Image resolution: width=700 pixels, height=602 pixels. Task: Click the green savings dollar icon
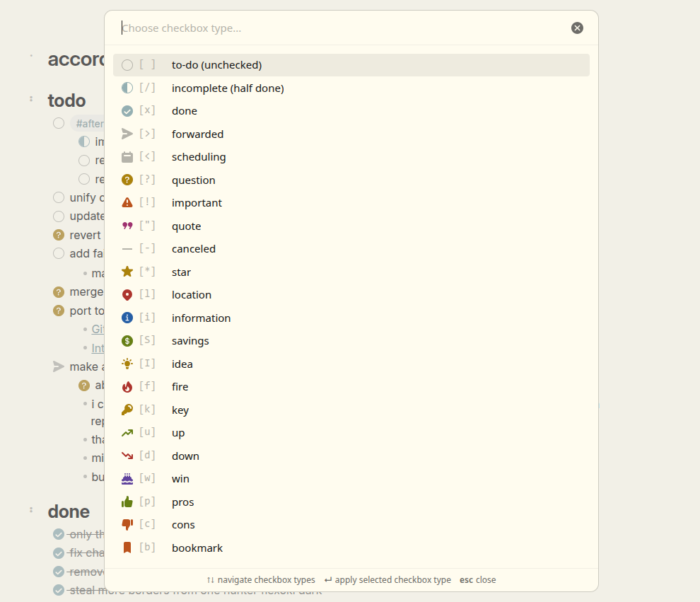[127, 341]
